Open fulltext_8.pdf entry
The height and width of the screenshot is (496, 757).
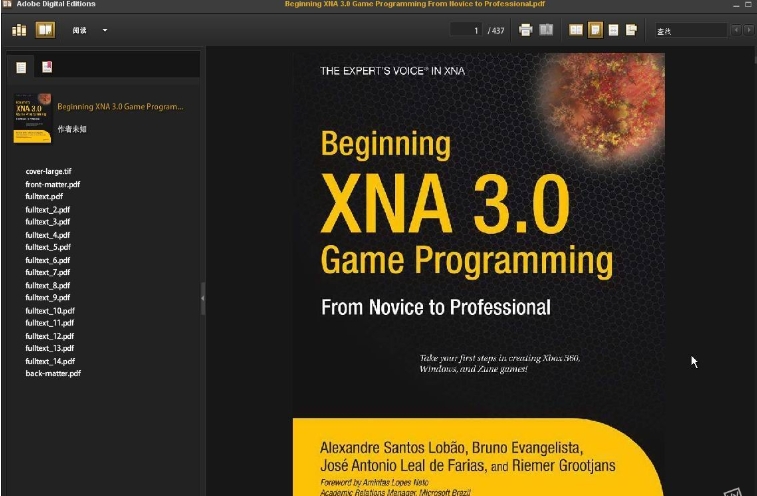click(47, 285)
